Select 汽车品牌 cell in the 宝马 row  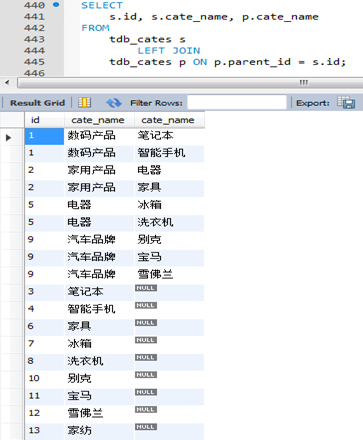coord(99,258)
